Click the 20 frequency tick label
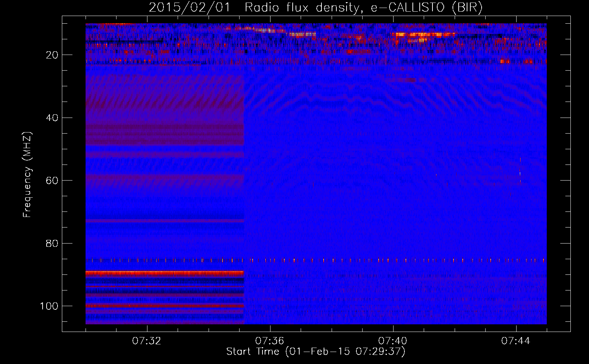589x364 pixels. [x=52, y=55]
